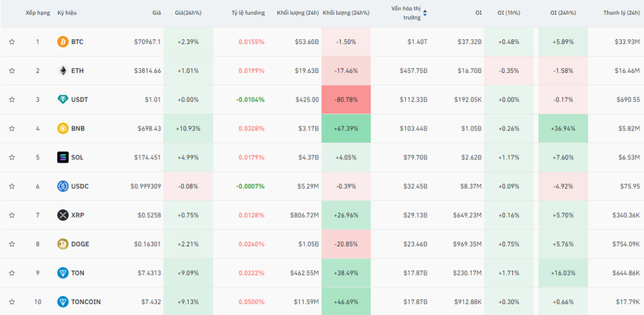
Task: Click the Ethereum diamond logo
Action: pyautogui.click(x=63, y=71)
